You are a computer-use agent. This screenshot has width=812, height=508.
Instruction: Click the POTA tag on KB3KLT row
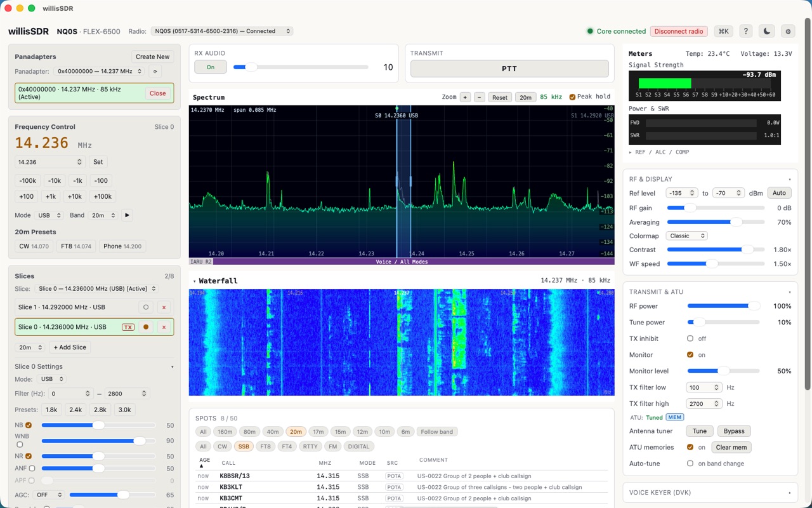click(394, 488)
